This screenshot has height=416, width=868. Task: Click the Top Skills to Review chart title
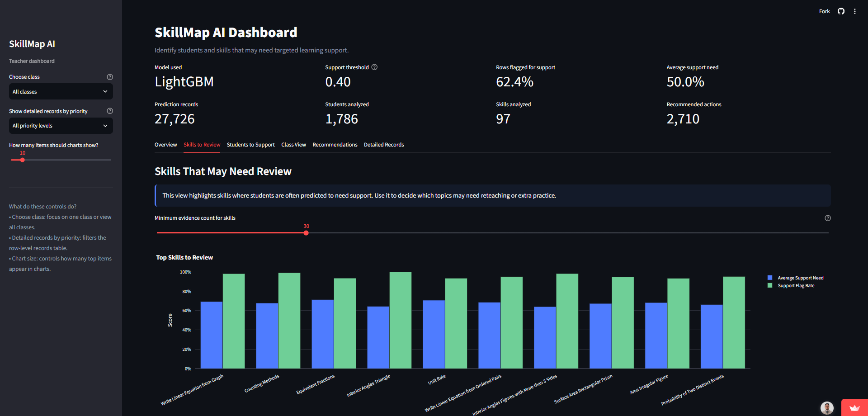tap(184, 257)
